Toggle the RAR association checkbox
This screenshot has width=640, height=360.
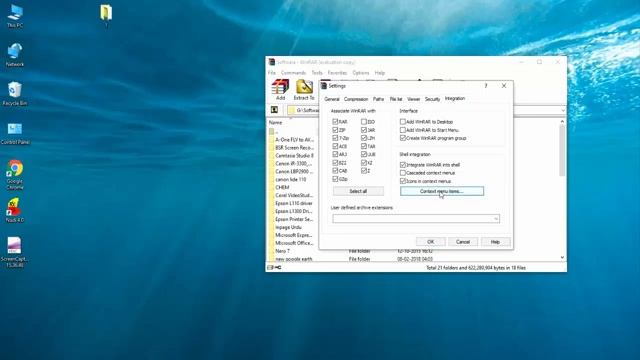click(335, 122)
